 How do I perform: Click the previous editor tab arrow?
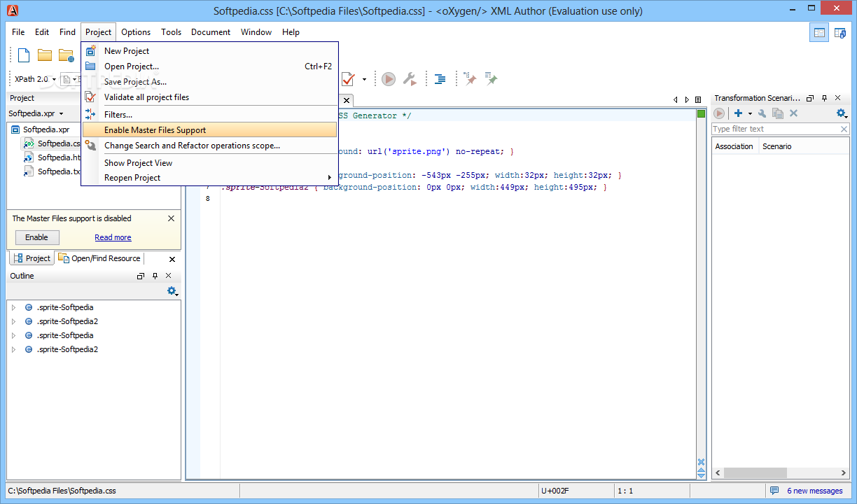(675, 100)
